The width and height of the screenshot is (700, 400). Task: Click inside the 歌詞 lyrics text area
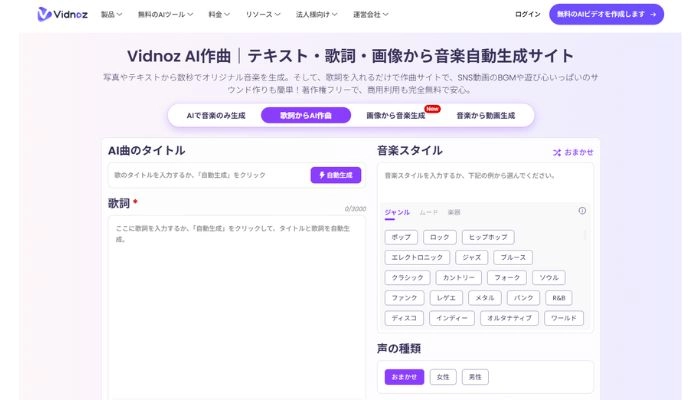click(x=236, y=300)
